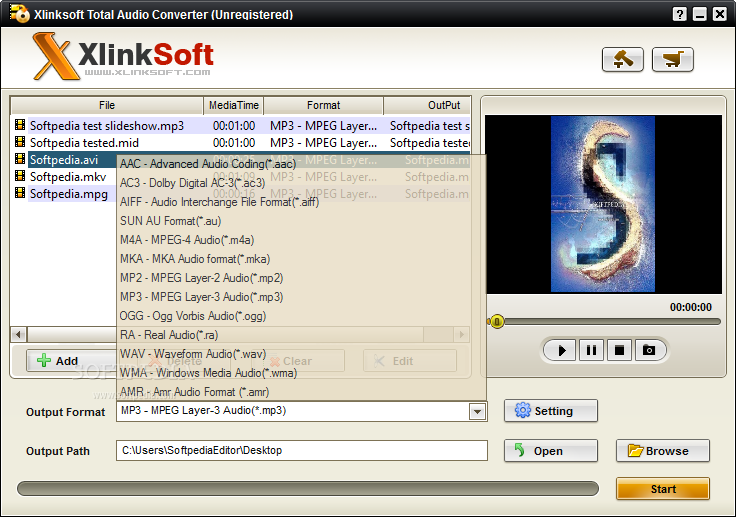Pause the preview playback
This screenshot has width=736, height=517.
pos(591,350)
